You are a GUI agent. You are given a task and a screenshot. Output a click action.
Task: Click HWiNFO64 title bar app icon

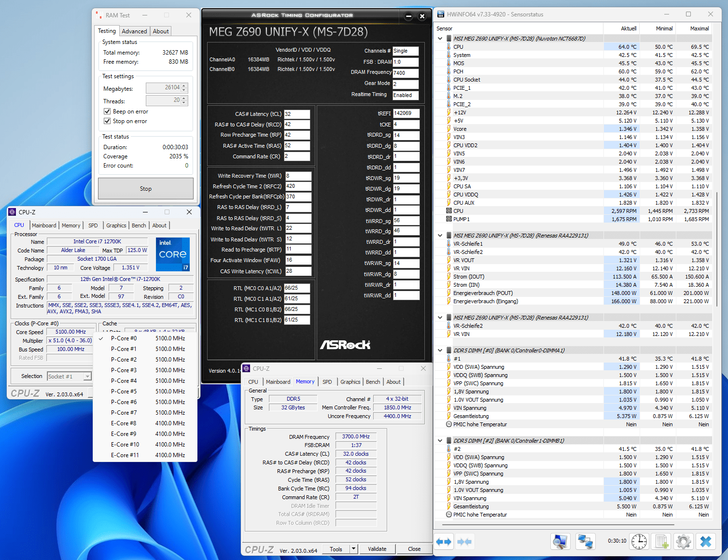441,14
